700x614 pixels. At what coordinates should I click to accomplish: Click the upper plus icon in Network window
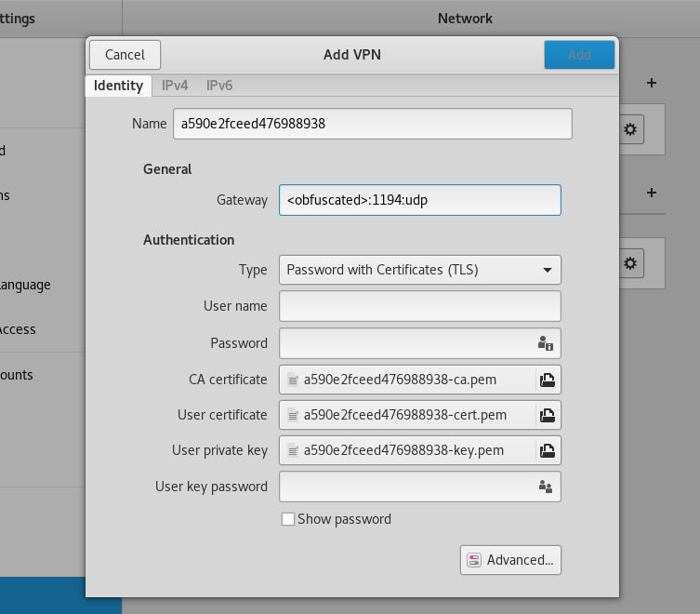(652, 83)
